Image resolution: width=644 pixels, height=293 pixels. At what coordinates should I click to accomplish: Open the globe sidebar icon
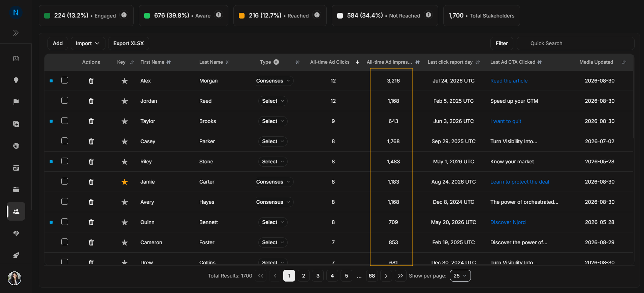[16, 146]
